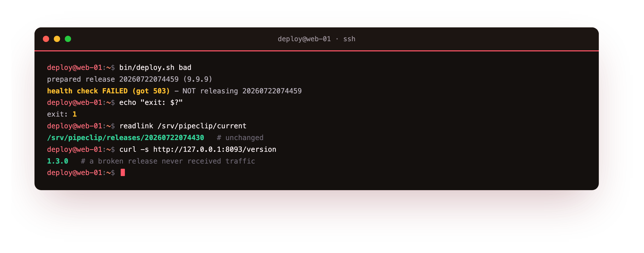Click the green 1.3.0 version output
Screen dimensions: 644x253
coord(57,161)
